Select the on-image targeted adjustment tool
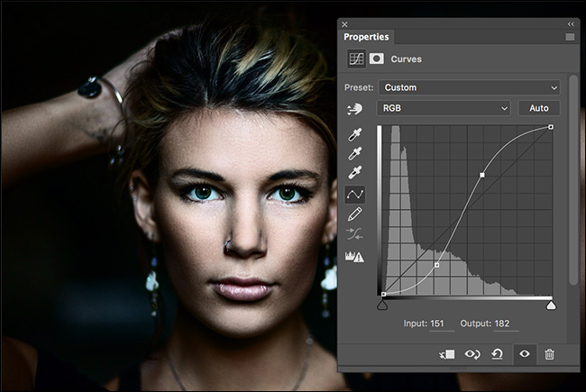 [x=354, y=109]
